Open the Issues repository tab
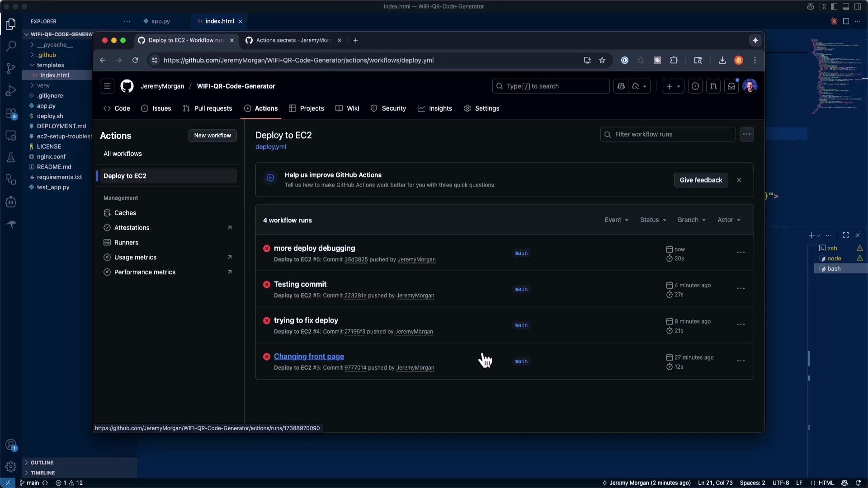This screenshot has width=868, height=488. click(156, 108)
